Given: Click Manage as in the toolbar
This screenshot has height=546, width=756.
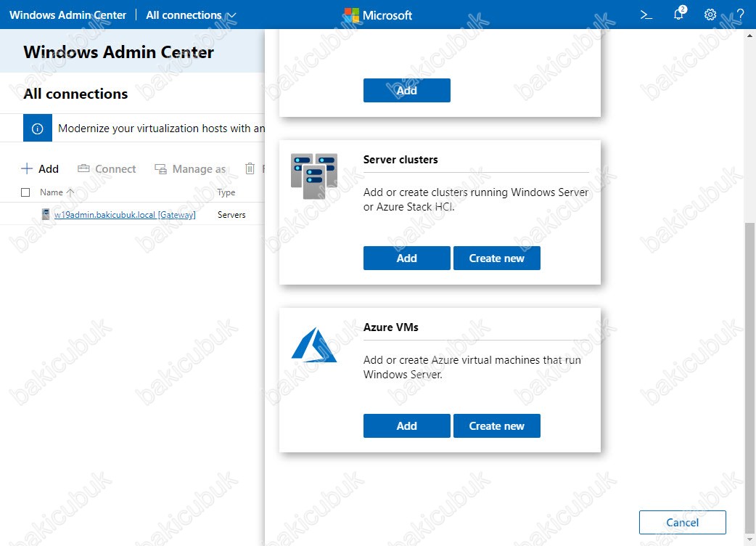Looking at the screenshot, I should pos(190,169).
